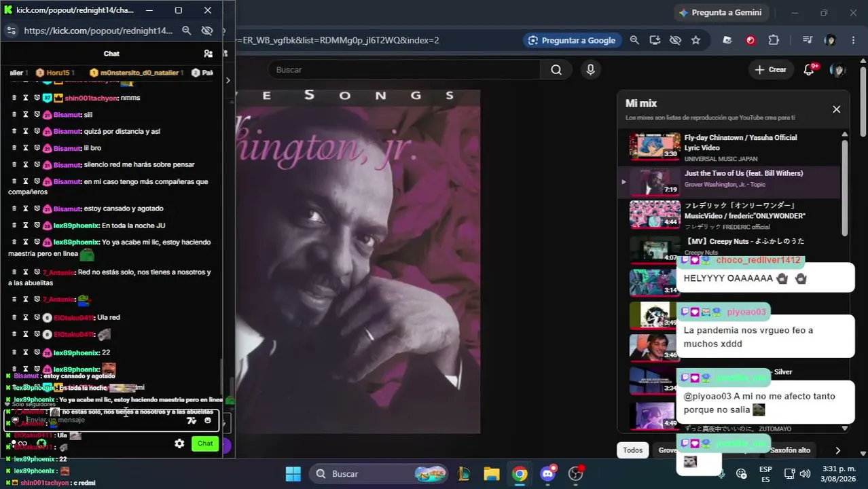
Task: Open File Explorer from taskbar
Action: coord(491,473)
